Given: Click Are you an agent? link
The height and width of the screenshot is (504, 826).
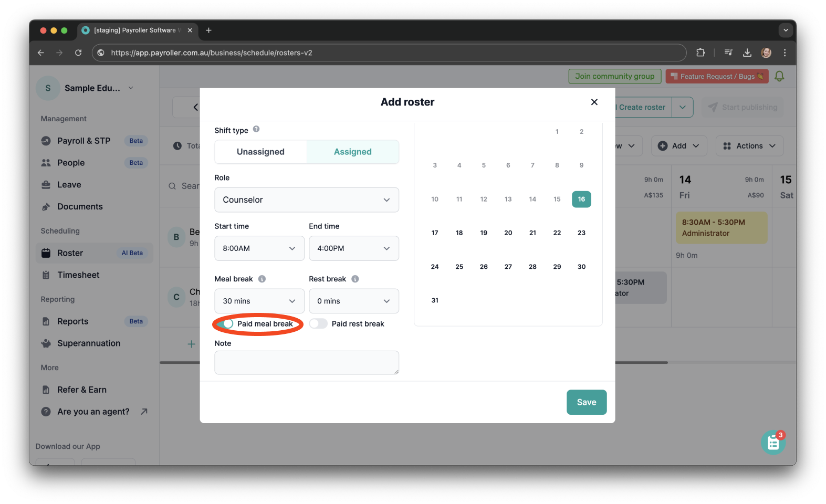Looking at the screenshot, I should (x=95, y=412).
